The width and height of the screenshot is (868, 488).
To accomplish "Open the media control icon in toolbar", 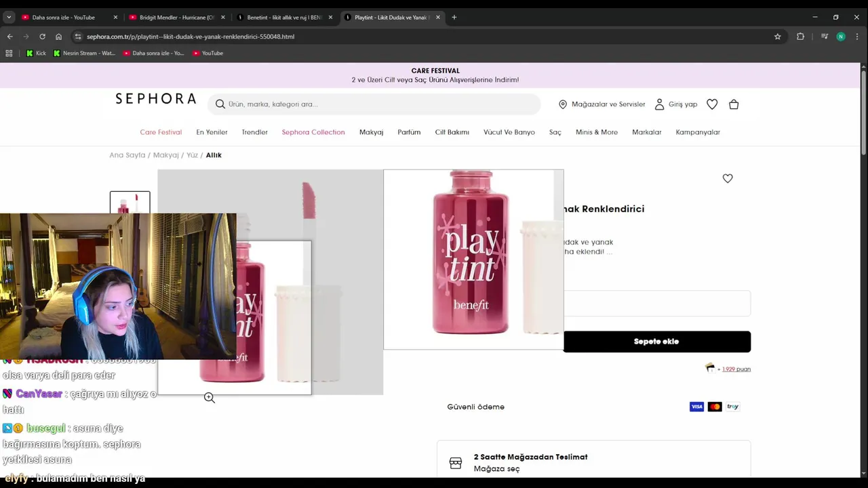I will click(825, 37).
